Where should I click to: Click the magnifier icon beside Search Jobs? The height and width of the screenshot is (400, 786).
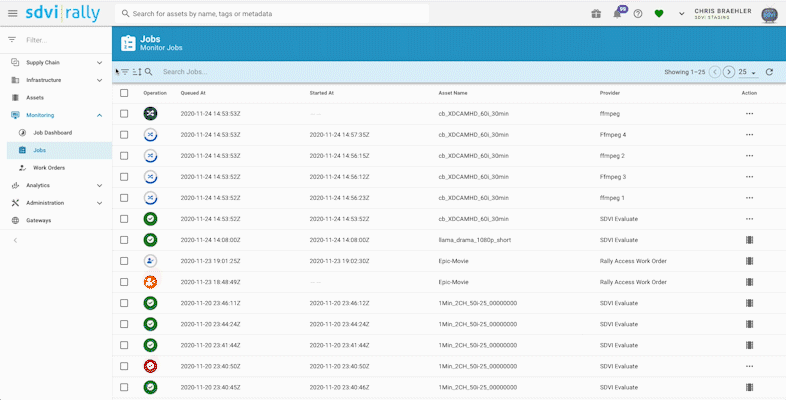coord(149,72)
